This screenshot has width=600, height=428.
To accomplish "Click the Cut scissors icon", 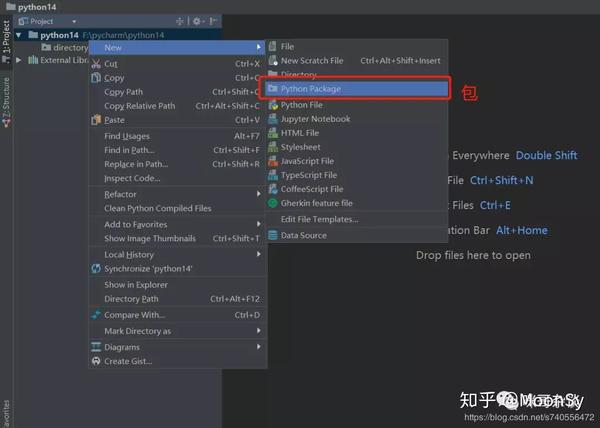I will (x=96, y=64).
